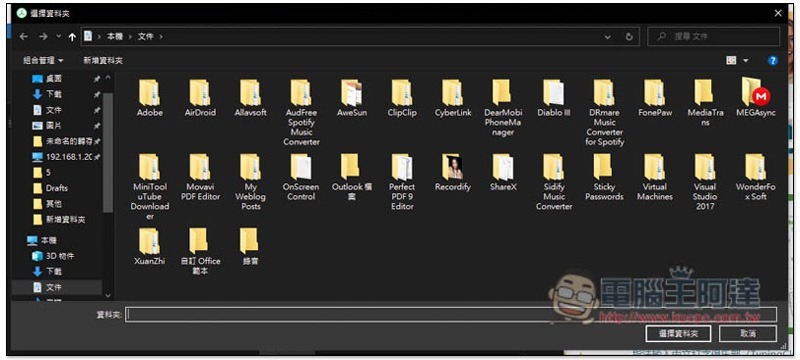Click 本機 in the address breadcrumb
800x360 pixels.
114,37
